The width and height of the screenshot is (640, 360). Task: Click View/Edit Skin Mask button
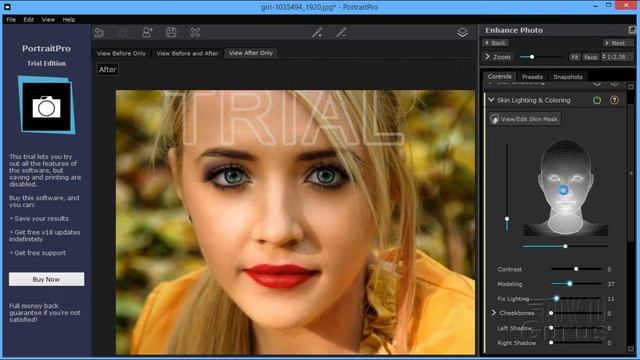[x=525, y=119]
